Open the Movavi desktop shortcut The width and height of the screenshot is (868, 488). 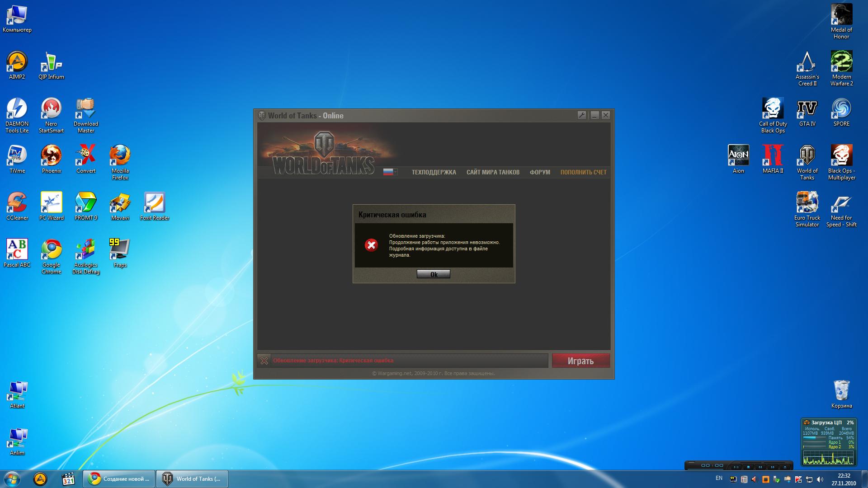tap(120, 206)
